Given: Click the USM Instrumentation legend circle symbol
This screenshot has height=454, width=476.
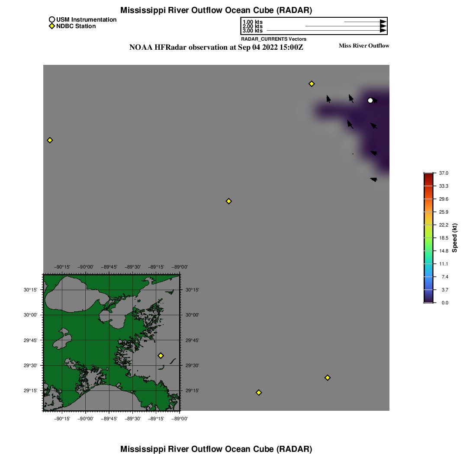Looking at the screenshot, I should (52, 19).
